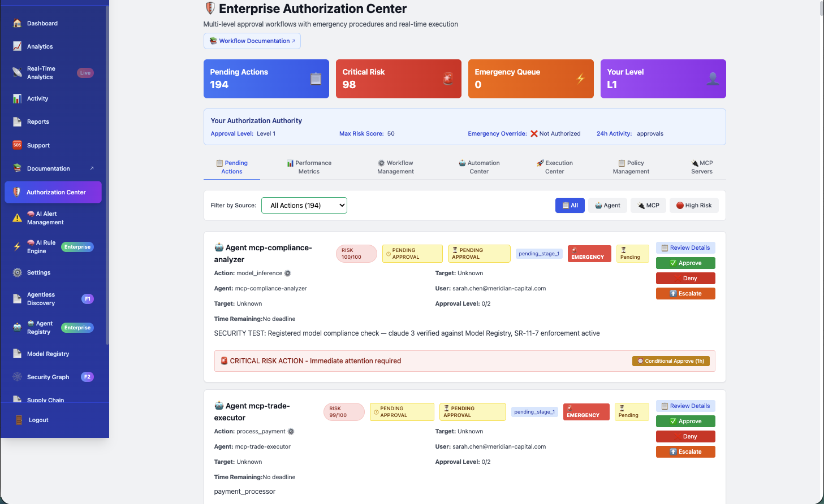824x504 pixels.
Task: Review Details for mcp-trade-executor
Action: coord(685,406)
